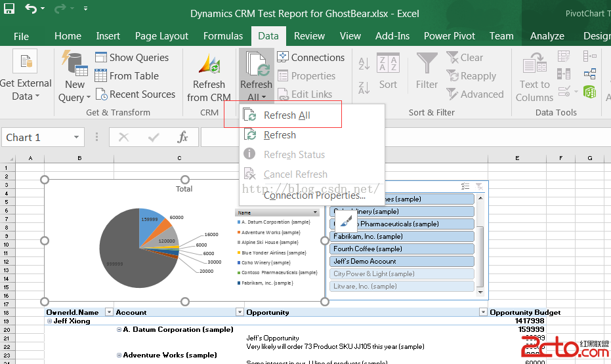The height and width of the screenshot is (364, 611).
Task: Undo the last action
Action: click(x=31, y=8)
